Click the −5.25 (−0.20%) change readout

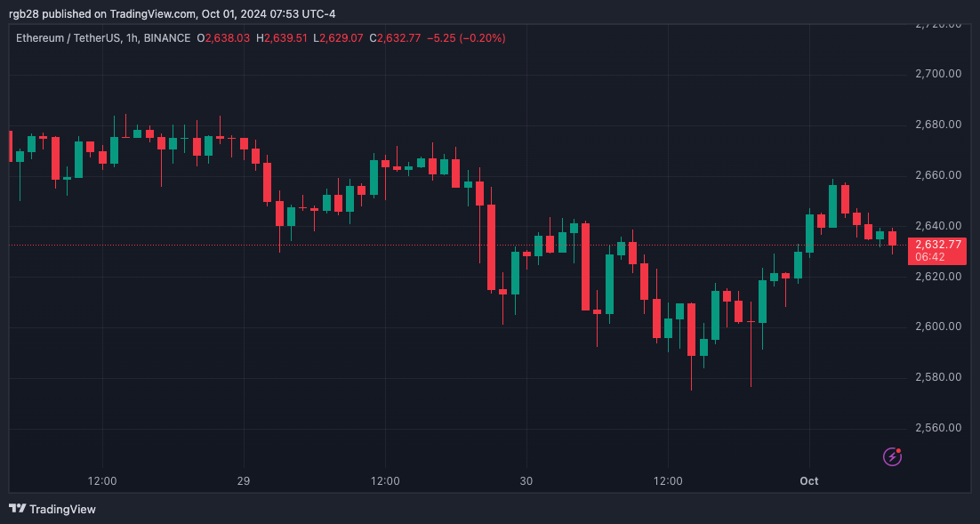coord(466,38)
